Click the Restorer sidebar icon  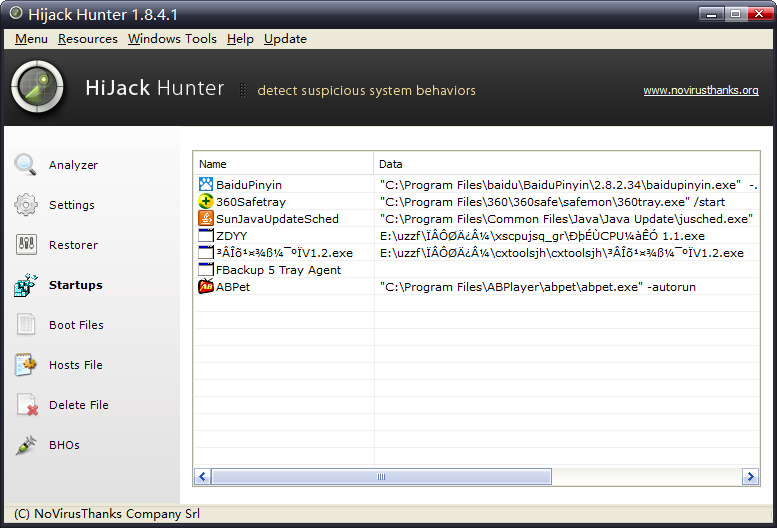tap(26, 245)
